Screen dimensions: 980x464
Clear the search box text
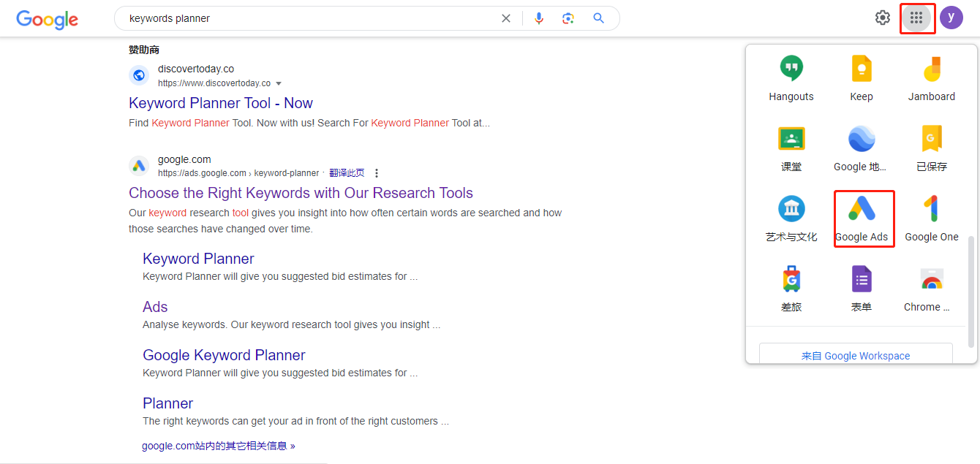click(506, 18)
